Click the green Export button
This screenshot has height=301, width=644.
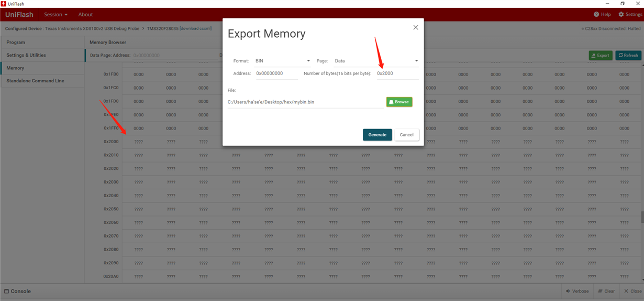pyautogui.click(x=601, y=55)
